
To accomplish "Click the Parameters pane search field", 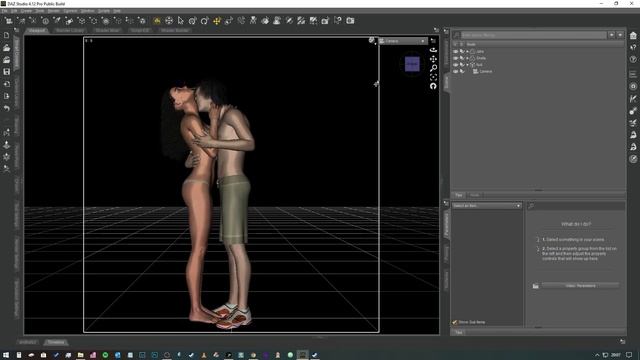I will click(x=576, y=206).
